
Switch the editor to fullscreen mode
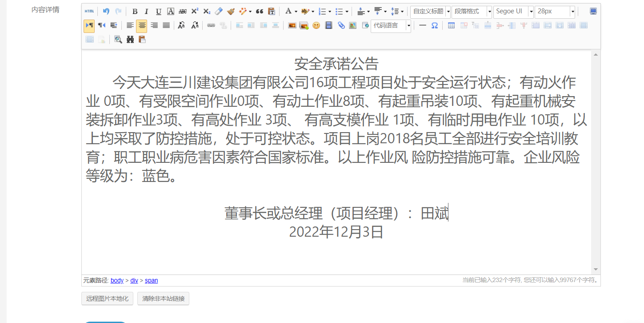593,12
